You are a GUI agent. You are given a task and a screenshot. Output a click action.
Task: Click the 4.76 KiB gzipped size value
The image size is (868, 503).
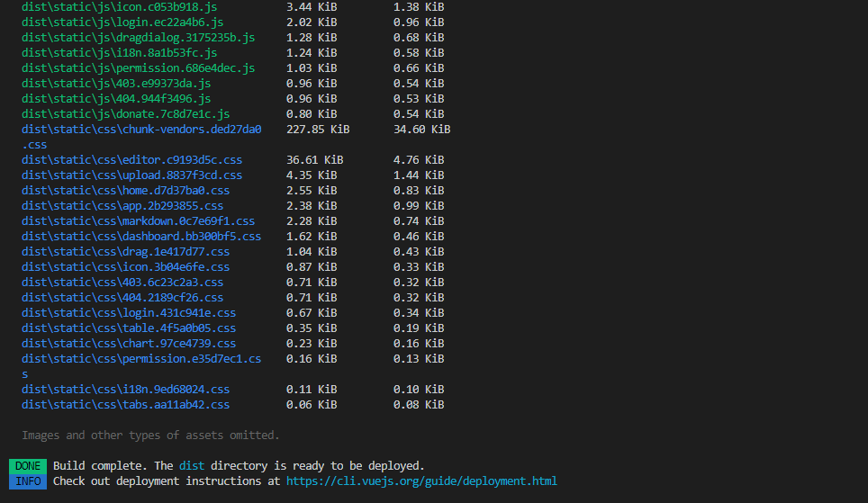tap(419, 160)
